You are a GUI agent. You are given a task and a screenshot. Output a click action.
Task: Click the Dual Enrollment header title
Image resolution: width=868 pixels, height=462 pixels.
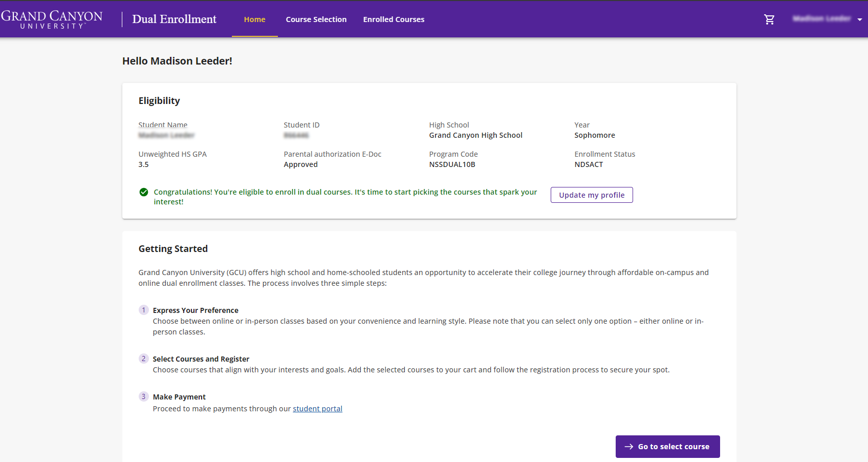click(x=174, y=19)
